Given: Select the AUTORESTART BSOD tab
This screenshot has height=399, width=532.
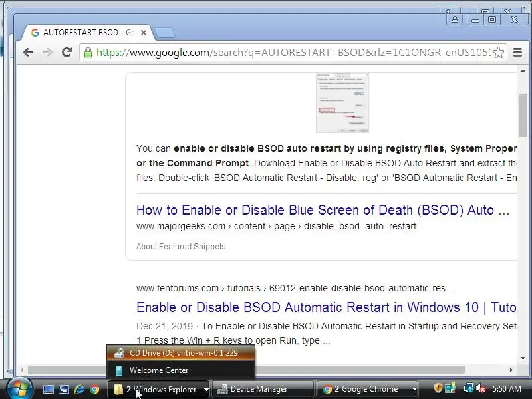Looking at the screenshot, I should 88,33.
